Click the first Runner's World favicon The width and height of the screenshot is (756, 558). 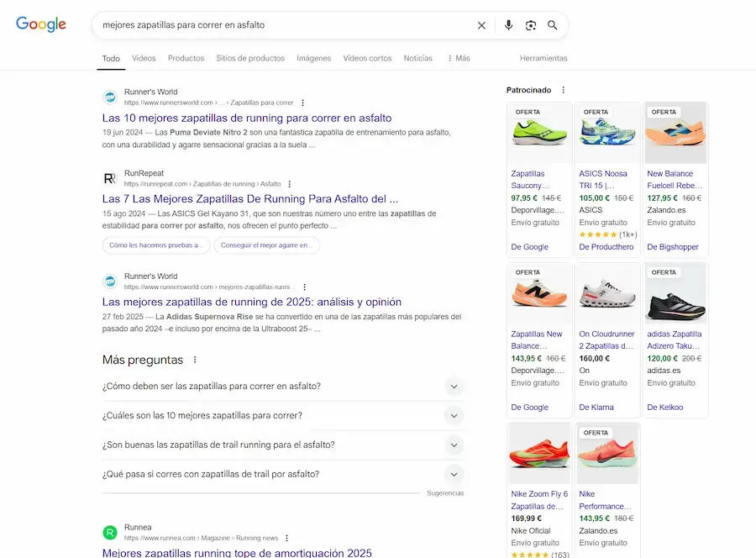[x=110, y=97]
